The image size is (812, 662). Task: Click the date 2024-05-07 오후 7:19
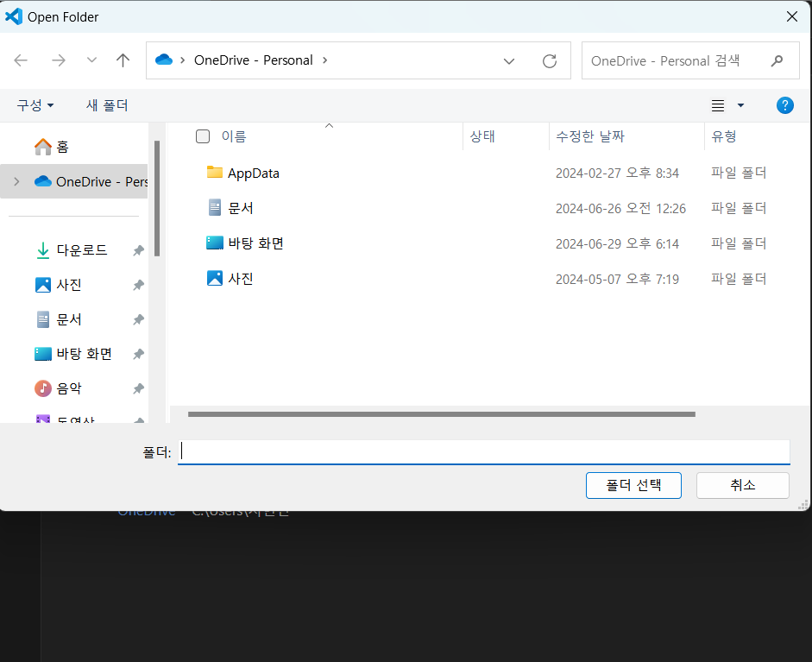tap(617, 279)
